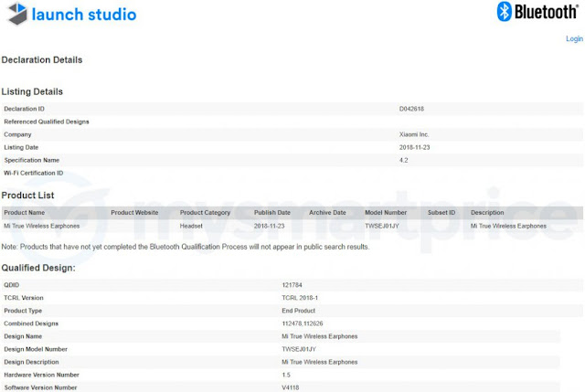Select Mi True Wireless Earphones product name cell
The height and width of the screenshot is (392, 585).
point(42,226)
